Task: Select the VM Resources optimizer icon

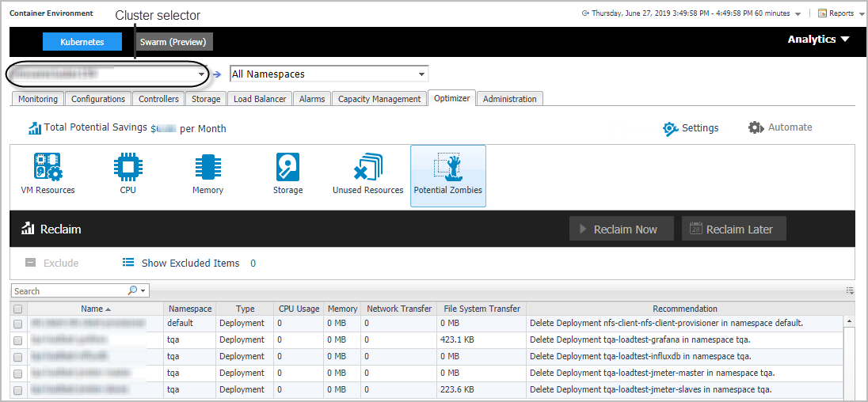Action: [x=48, y=168]
